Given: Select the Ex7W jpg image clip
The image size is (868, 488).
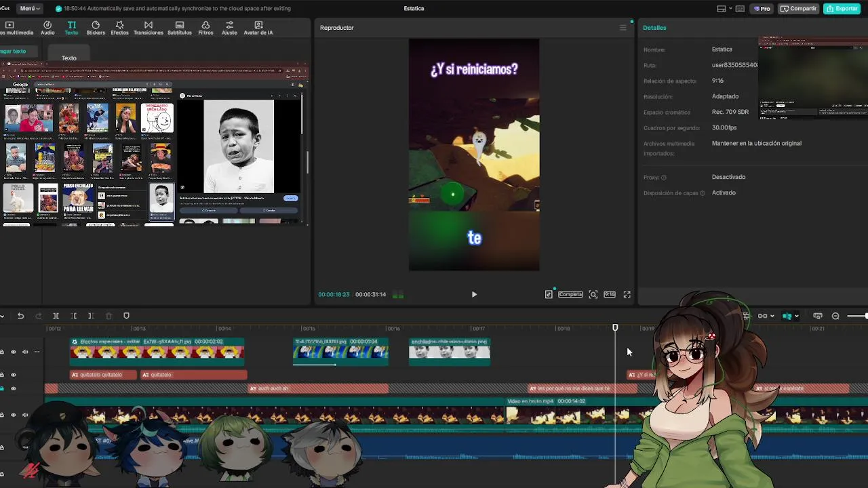Looking at the screenshot, I should (x=157, y=351).
